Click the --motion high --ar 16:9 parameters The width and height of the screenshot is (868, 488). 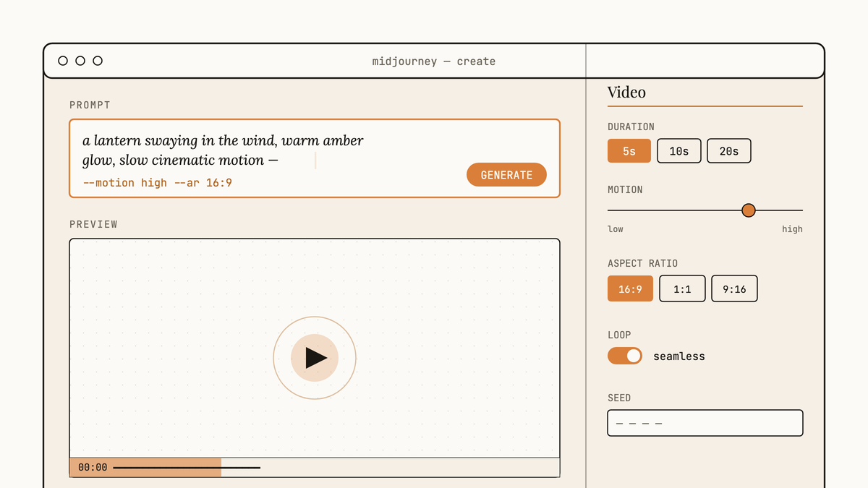click(158, 183)
